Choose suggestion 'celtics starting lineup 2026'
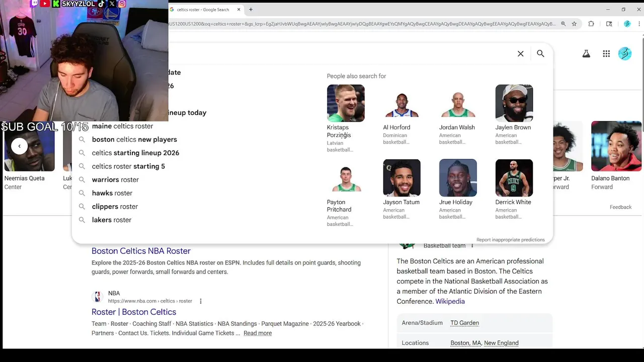This screenshot has width=644, height=362. 135,153
